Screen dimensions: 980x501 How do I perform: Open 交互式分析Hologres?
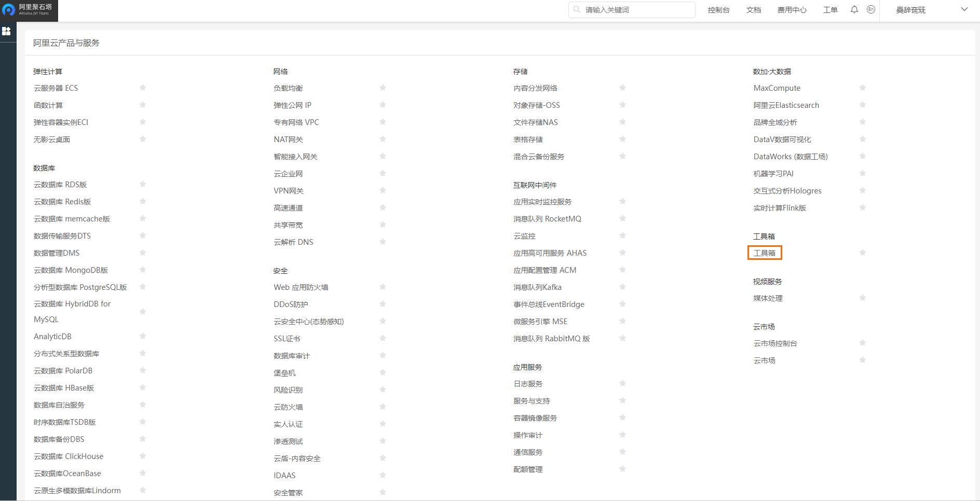787,191
